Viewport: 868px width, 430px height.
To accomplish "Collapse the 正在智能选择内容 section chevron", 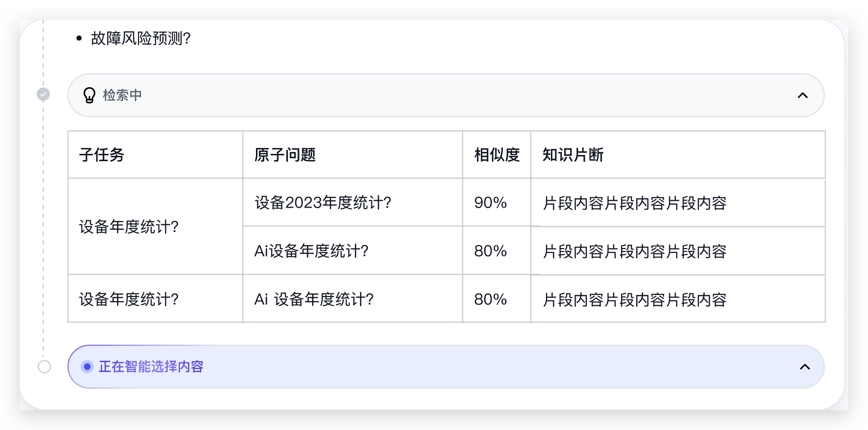I will (804, 367).
